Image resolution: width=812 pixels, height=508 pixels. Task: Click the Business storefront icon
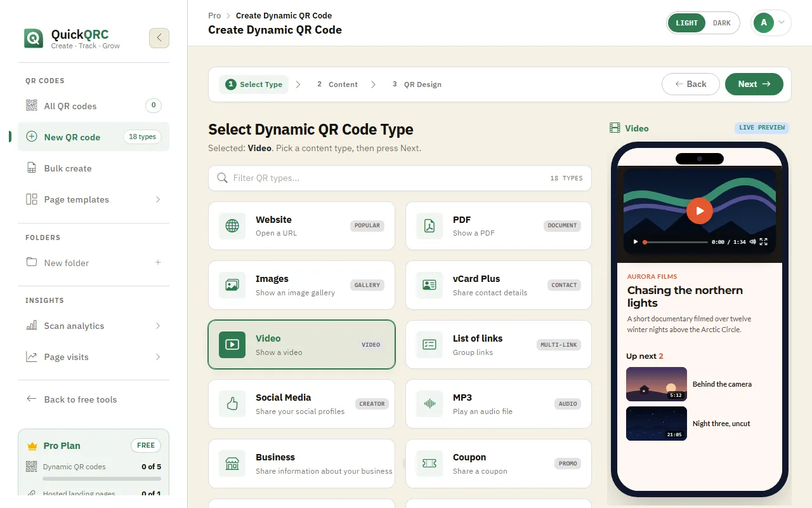tap(232, 464)
